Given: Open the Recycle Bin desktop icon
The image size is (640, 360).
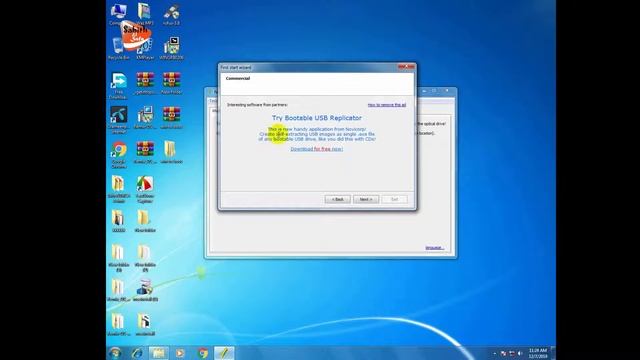Looking at the screenshot, I should coord(118,49).
